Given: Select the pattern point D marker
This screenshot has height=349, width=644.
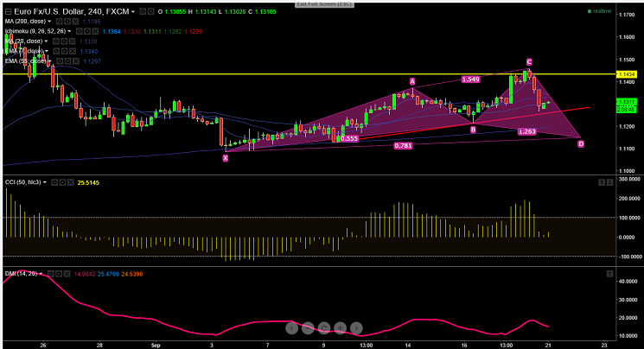Looking at the screenshot, I should click(581, 144).
